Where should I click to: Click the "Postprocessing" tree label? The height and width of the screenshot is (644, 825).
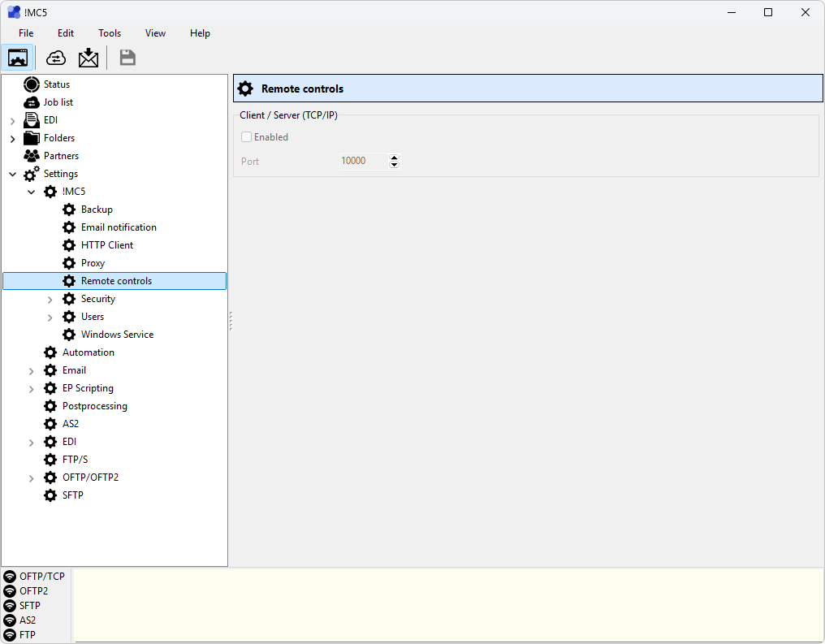click(95, 406)
